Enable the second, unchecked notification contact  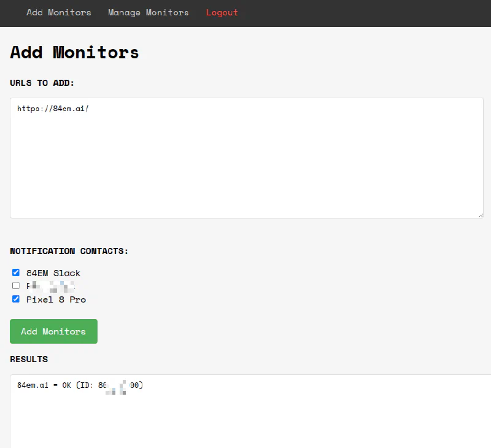[15, 285]
